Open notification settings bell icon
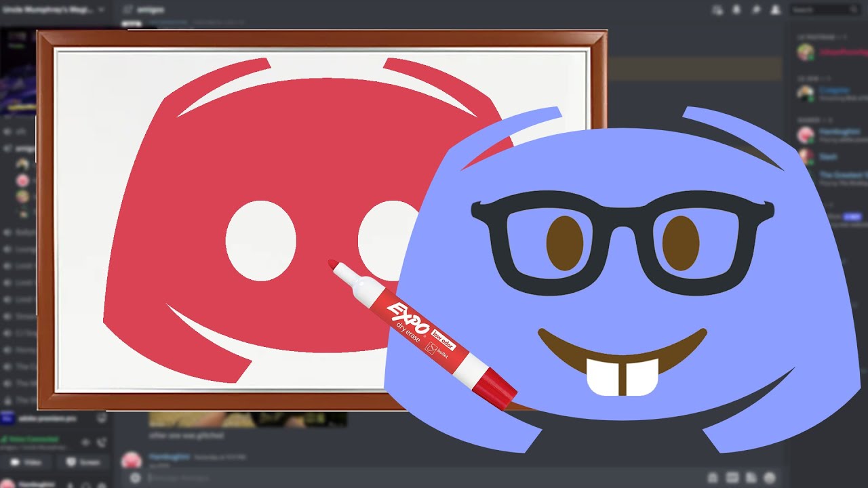The height and width of the screenshot is (488, 868). (x=737, y=10)
